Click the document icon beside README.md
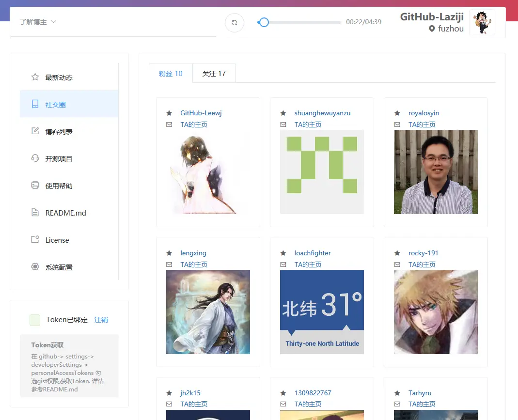Screen dimensions: 518x420 click(35, 212)
